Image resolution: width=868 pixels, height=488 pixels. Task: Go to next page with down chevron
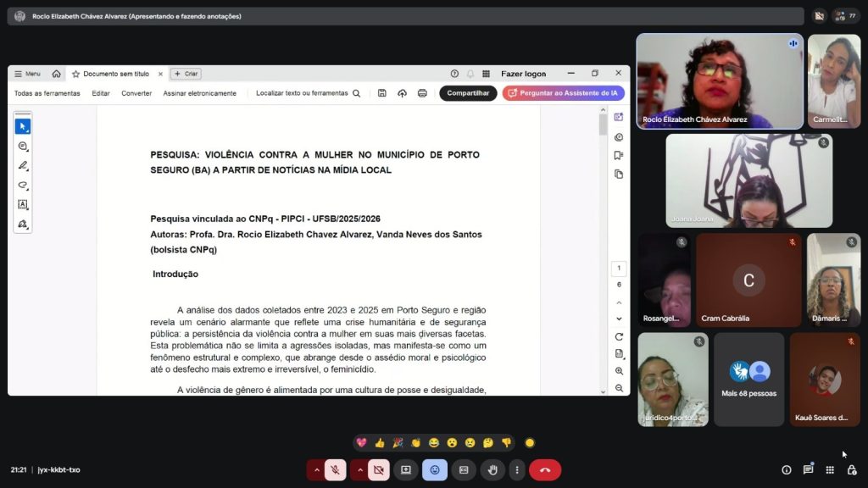619,319
